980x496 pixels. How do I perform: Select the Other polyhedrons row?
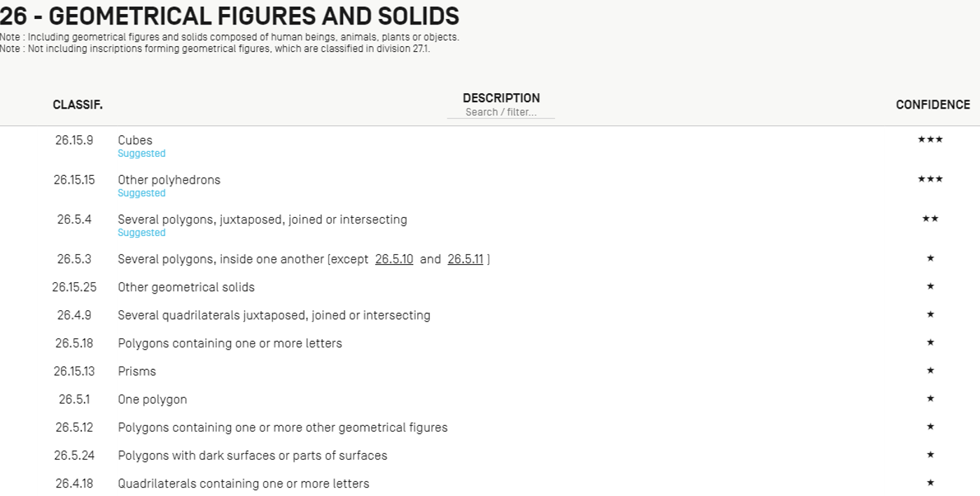click(490, 186)
